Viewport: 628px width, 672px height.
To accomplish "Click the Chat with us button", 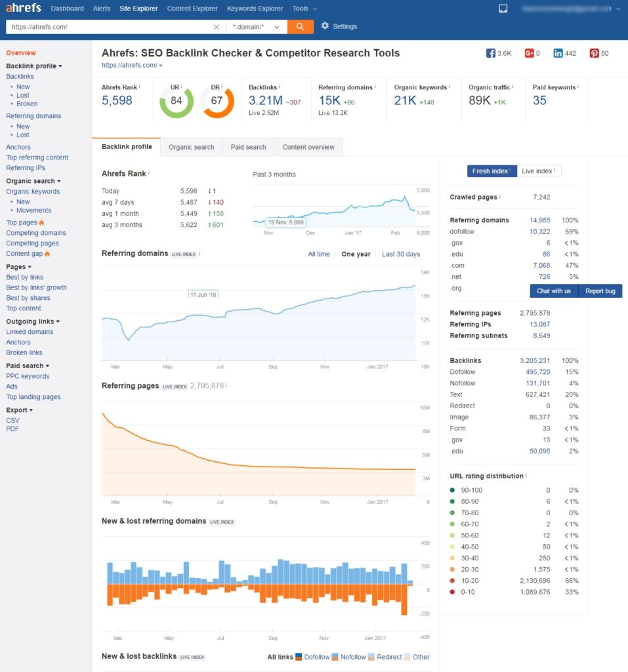I will (554, 291).
